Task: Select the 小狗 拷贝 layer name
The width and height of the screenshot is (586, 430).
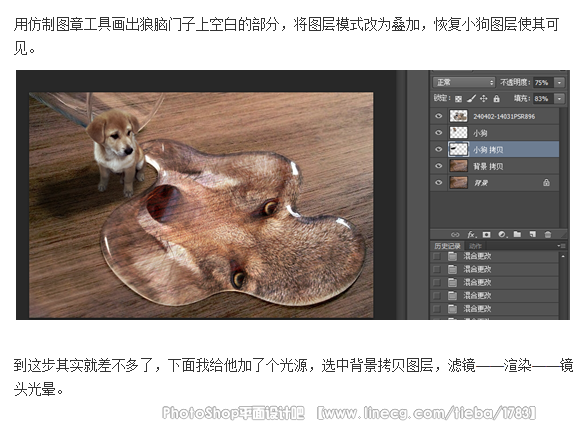Action: 488,150
